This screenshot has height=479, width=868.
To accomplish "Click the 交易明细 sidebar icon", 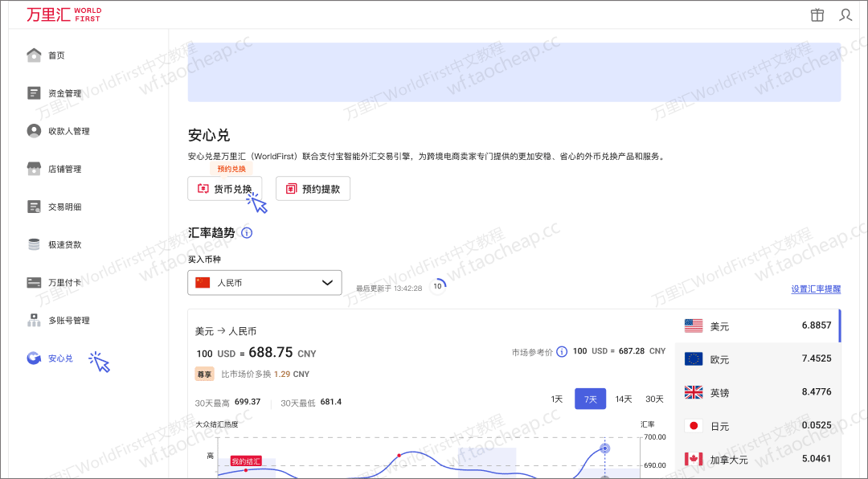I will coord(34,207).
